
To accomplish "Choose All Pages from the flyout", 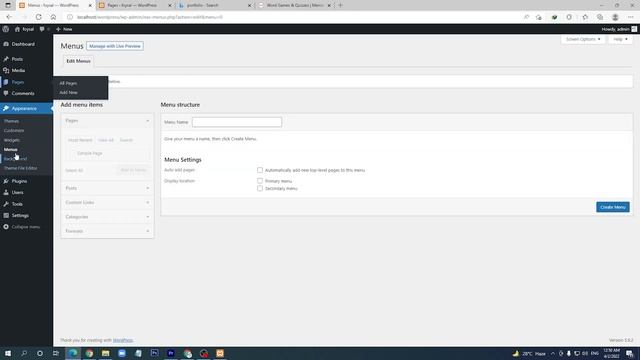I will point(68,83).
